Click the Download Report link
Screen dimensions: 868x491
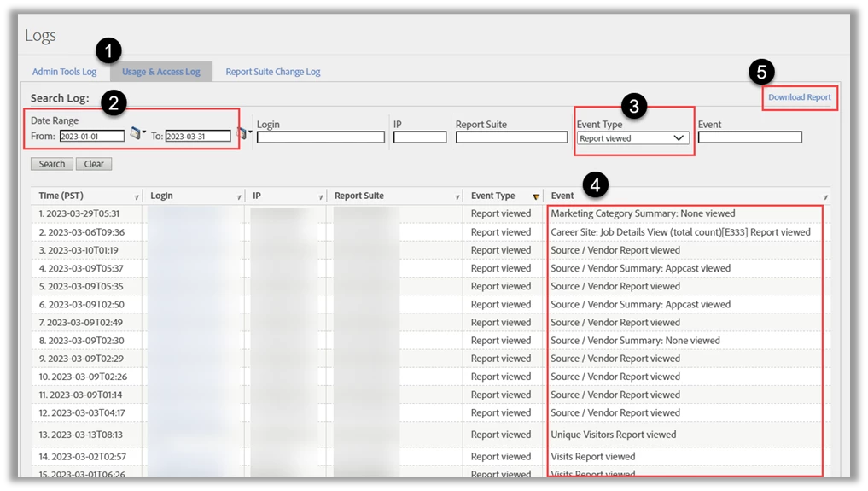pyautogui.click(x=800, y=97)
